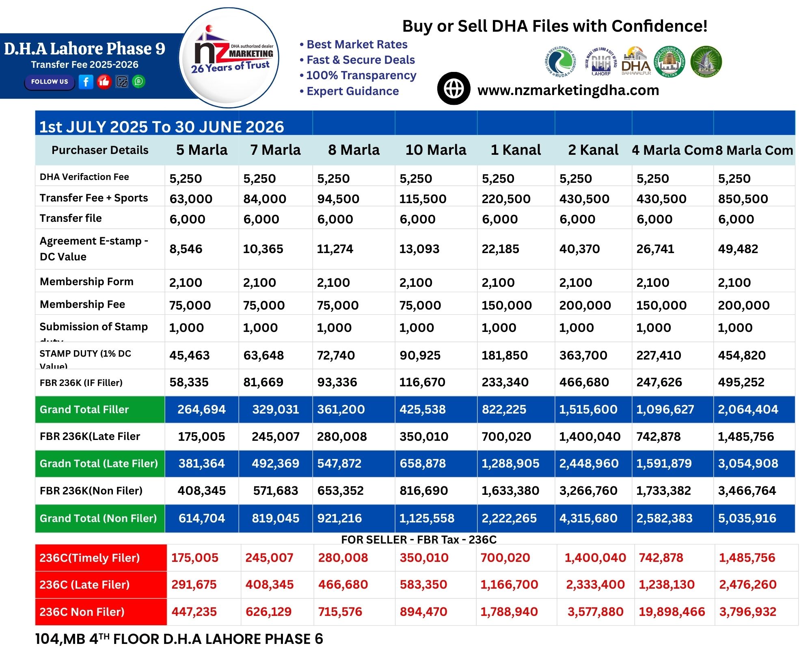
Task: Select the 5 Marla column header
Action: pyautogui.click(x=202, y=150)
